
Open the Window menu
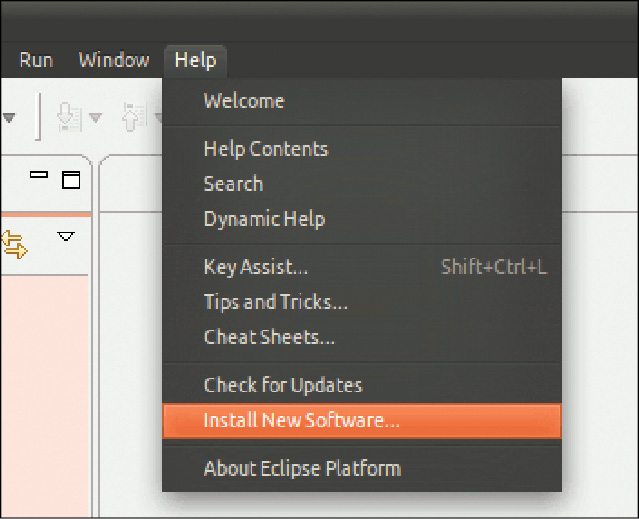coord(114,60)
